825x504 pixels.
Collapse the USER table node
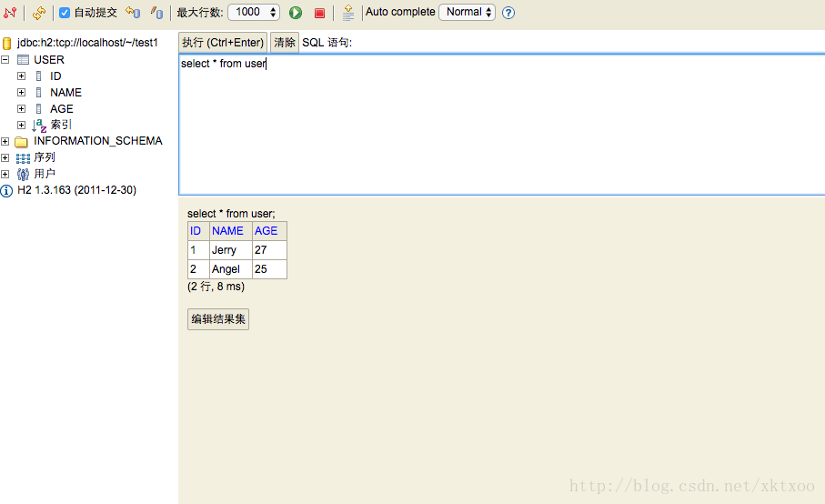point(5,60)
